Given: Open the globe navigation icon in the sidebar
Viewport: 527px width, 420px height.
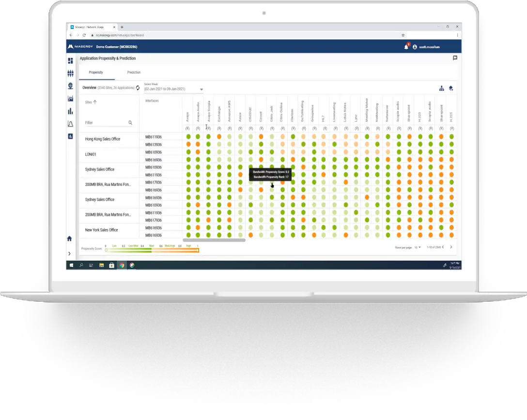Looking at the screenshot, I should 70,86.
